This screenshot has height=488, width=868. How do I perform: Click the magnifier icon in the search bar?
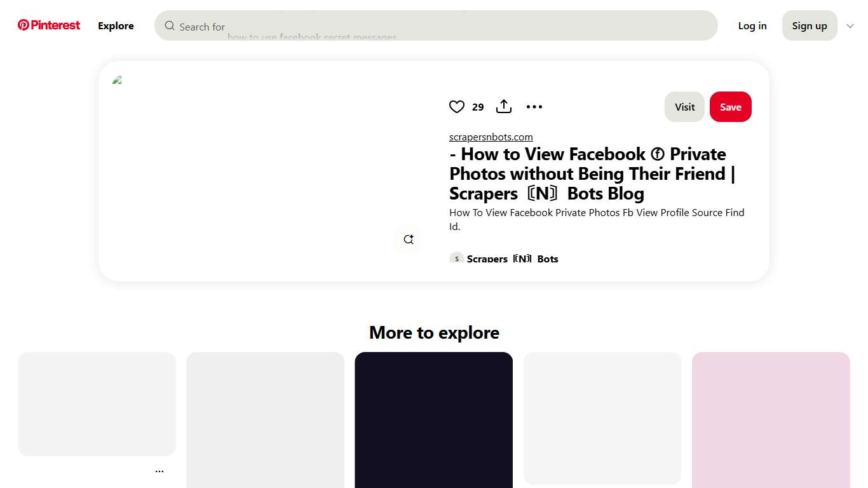click(170, 25)
